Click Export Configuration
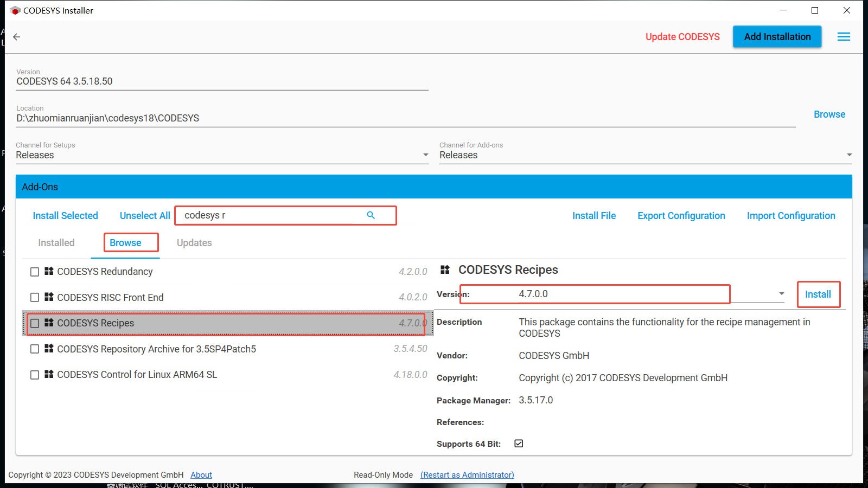Viewport: 868px width, 488px height. coord(681,216)
